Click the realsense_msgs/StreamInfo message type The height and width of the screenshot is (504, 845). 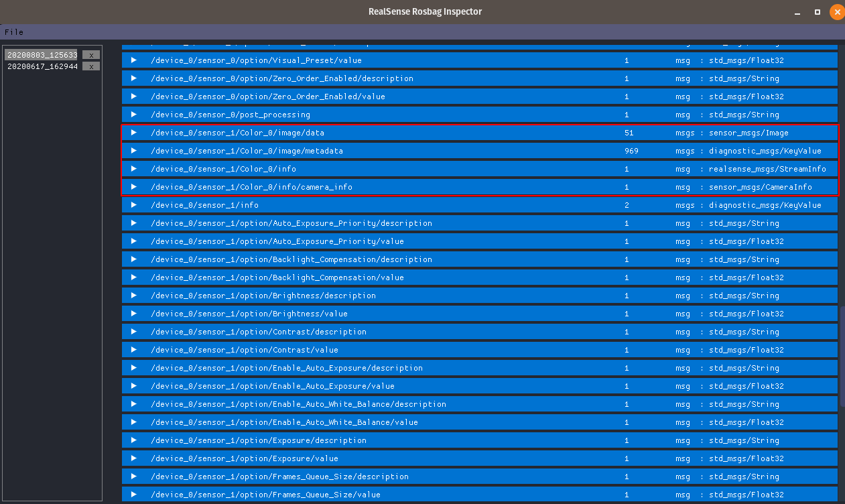coord(767,169)
